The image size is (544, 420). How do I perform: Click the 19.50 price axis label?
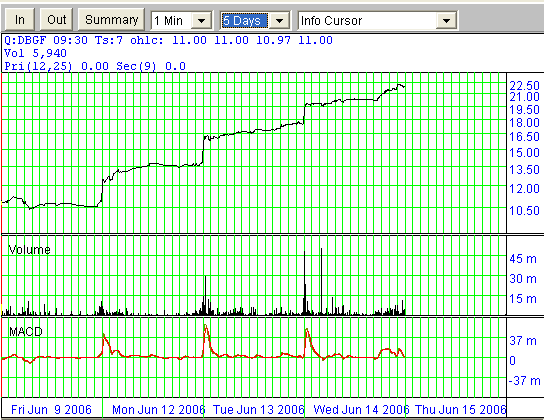(x=524, y=110)
